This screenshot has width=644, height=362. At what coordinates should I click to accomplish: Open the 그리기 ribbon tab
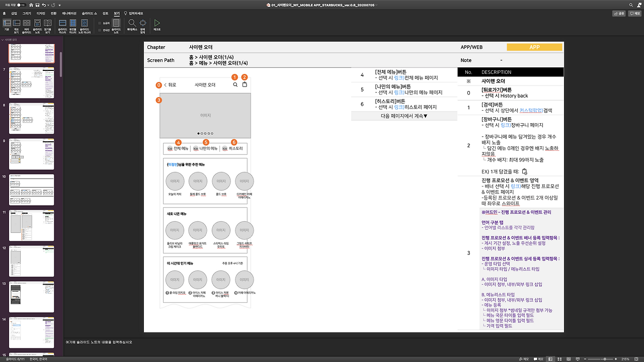(27, 13)
